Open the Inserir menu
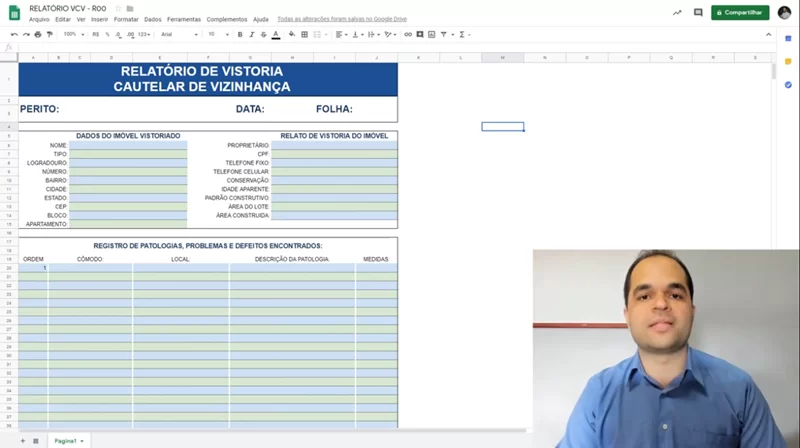The width and height of the screenshot is (800, 448). click(99, 19)
